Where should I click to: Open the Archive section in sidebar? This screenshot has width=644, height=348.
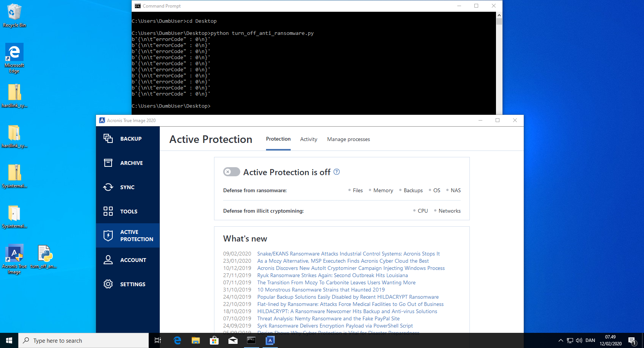(x=128, y=163)
